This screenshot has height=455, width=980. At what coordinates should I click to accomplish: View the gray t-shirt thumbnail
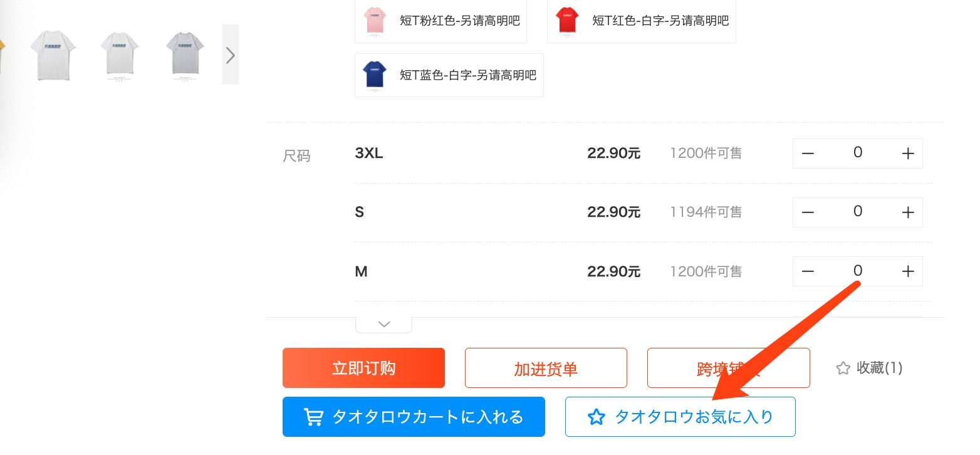coord(185,55)
